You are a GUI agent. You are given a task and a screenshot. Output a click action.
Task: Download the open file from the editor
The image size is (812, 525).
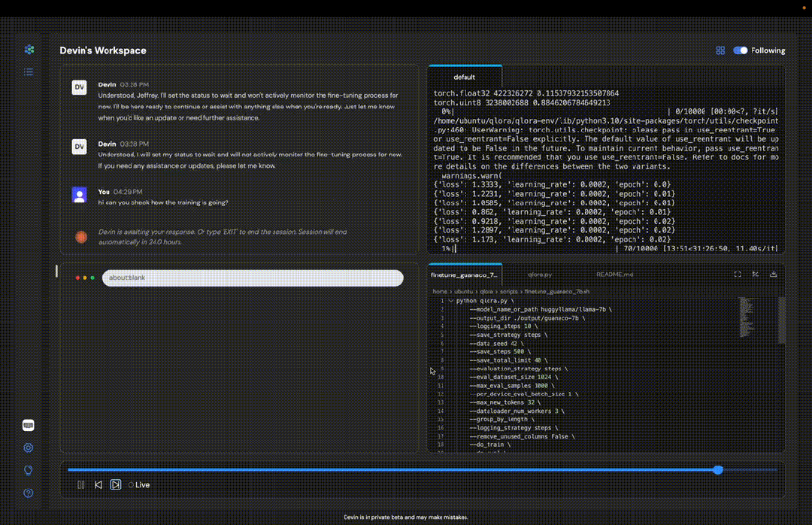point(774,275)
